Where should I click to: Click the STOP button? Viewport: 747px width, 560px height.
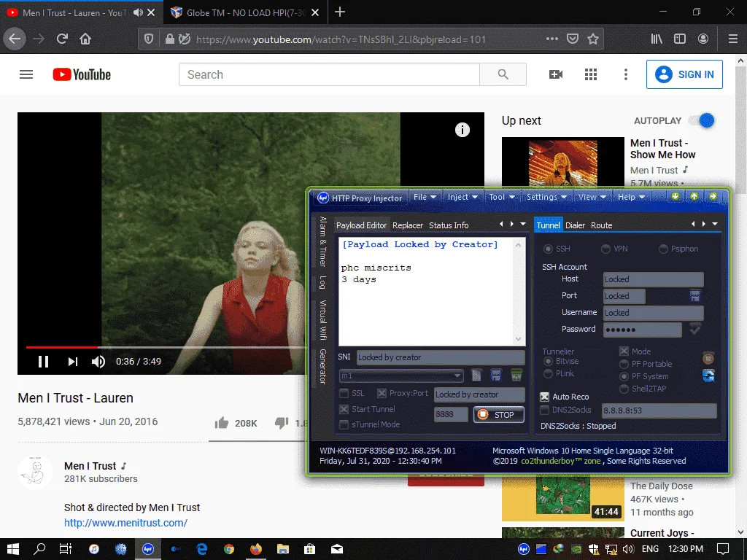[x=499, y=415]
